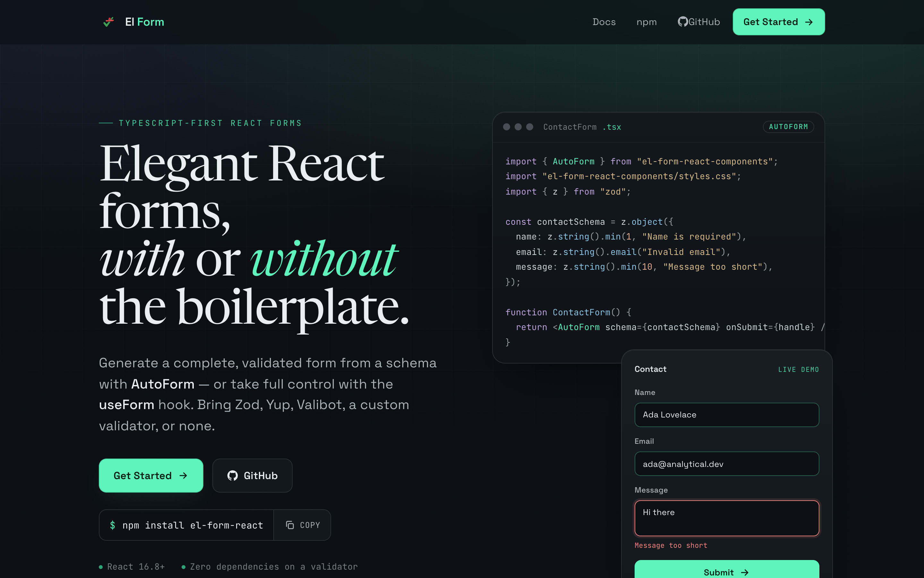The image size is (924, 578).
Task: Click the second window dot in code panel
Action: pos(518,127)
